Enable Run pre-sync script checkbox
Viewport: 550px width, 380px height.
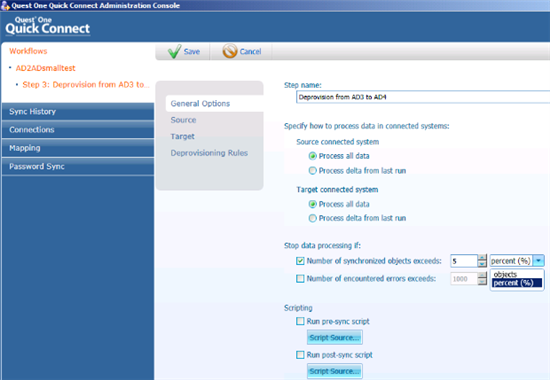[x=300, y=321]
